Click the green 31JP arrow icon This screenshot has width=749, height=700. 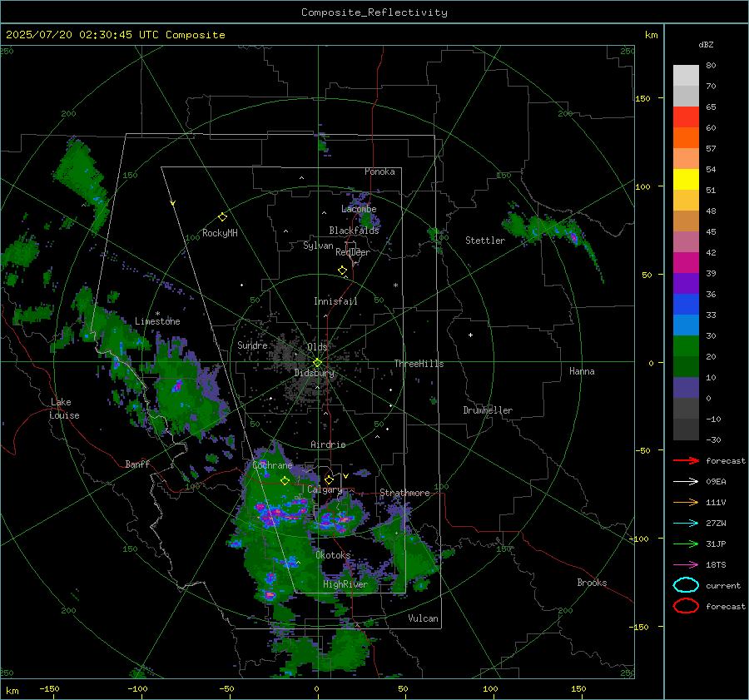point(686,544)
